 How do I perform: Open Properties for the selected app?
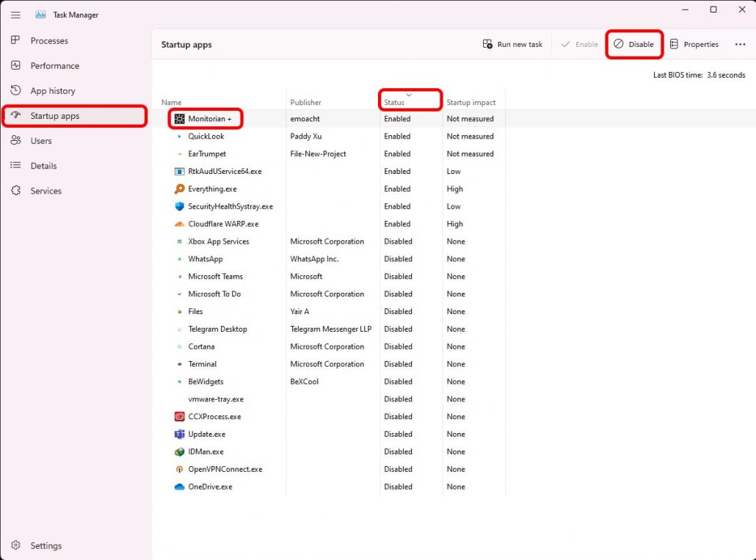tap(694, 44)
